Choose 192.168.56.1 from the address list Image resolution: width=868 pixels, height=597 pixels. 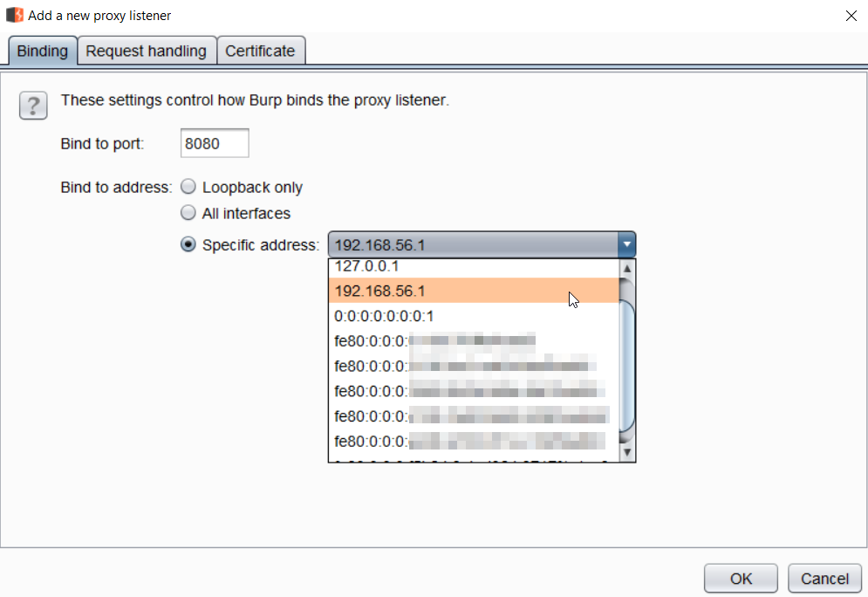point(474,291)
